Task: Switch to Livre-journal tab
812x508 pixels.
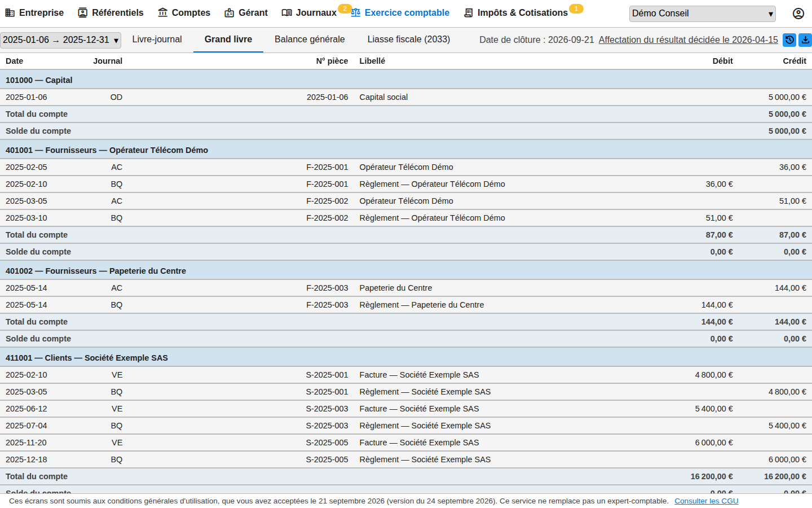Action: point(157,40)
